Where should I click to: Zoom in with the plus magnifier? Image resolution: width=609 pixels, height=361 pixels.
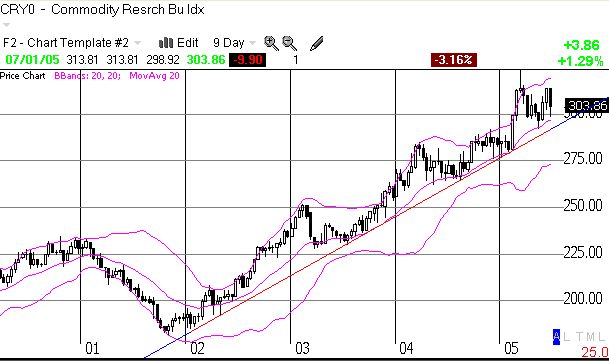coord(271,43)
